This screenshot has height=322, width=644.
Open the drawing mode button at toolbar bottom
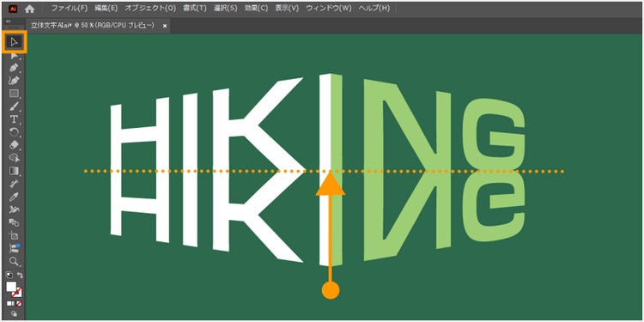[15, 313]
